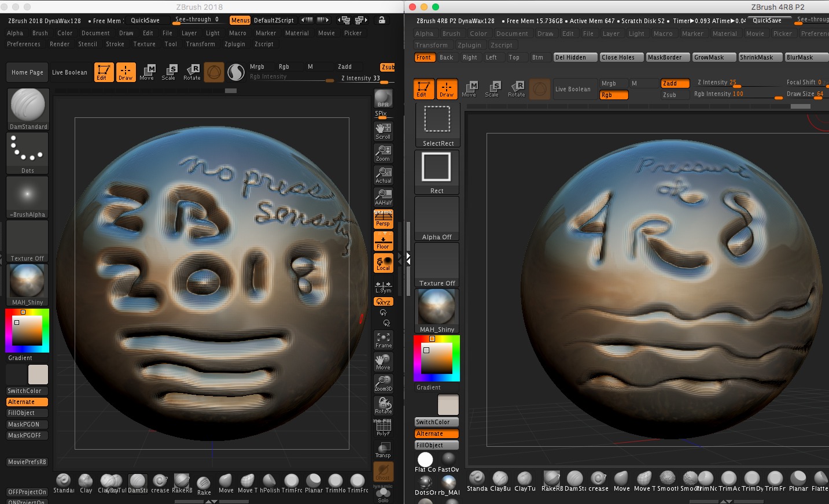Click the MoviePrefsRB button
This screenshot has height=504, width=829.
pos(27,462)
